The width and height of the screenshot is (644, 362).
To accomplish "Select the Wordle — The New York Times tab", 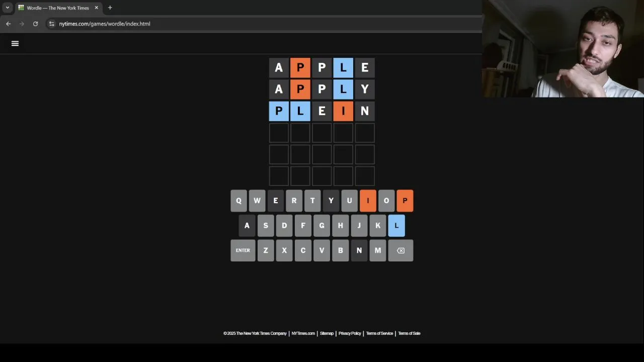I will pos(58,8).
